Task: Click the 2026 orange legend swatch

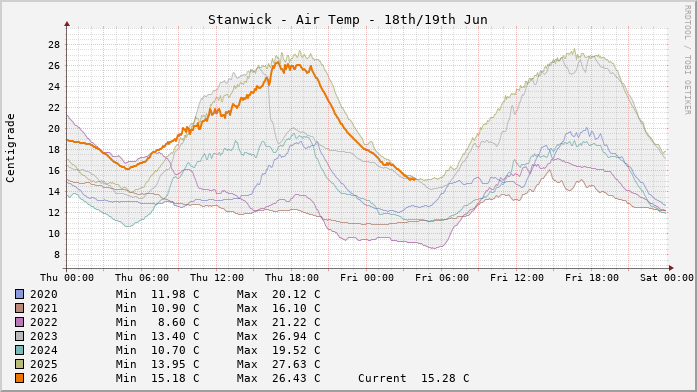Action: coord(19,378)
